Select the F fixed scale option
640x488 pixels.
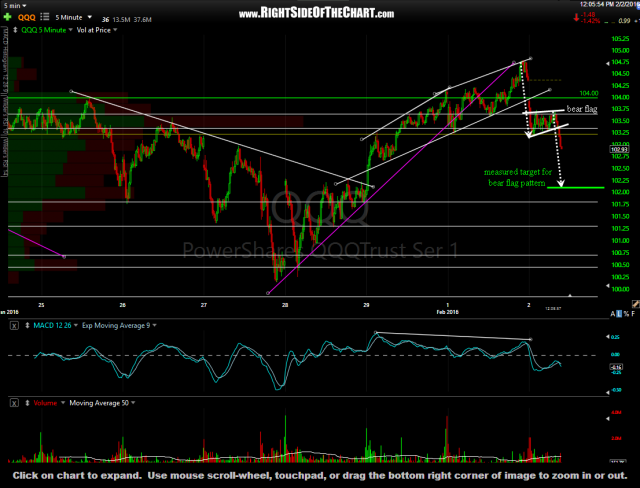pyautogui.click(x=633, y=314)
